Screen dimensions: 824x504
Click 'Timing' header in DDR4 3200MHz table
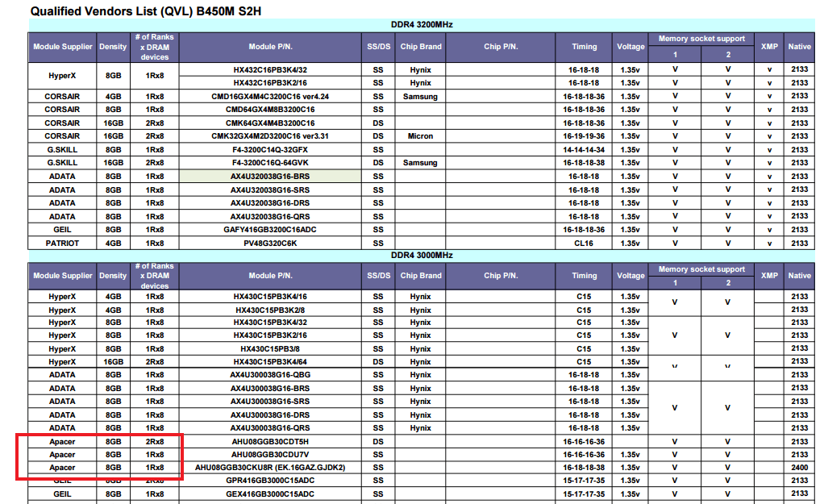584,47
